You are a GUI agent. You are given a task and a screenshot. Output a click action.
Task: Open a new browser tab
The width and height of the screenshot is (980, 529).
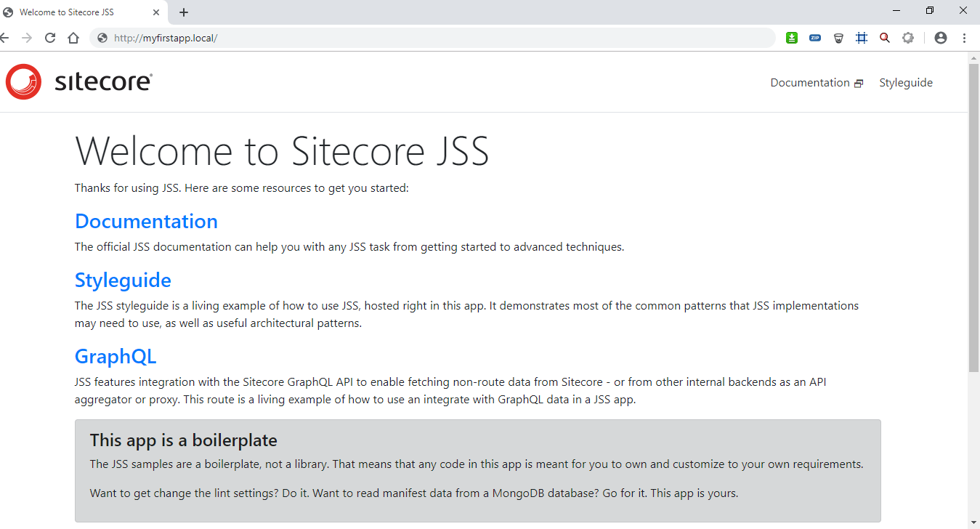point(184,12)
